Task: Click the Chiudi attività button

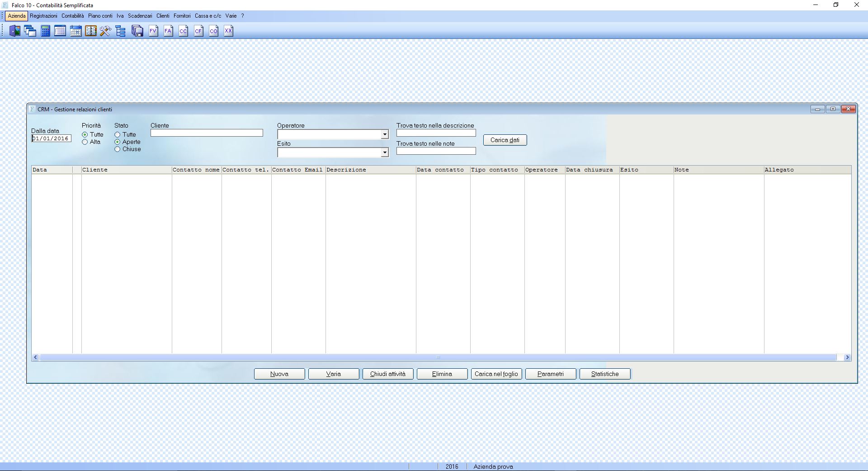Action: 388,374
